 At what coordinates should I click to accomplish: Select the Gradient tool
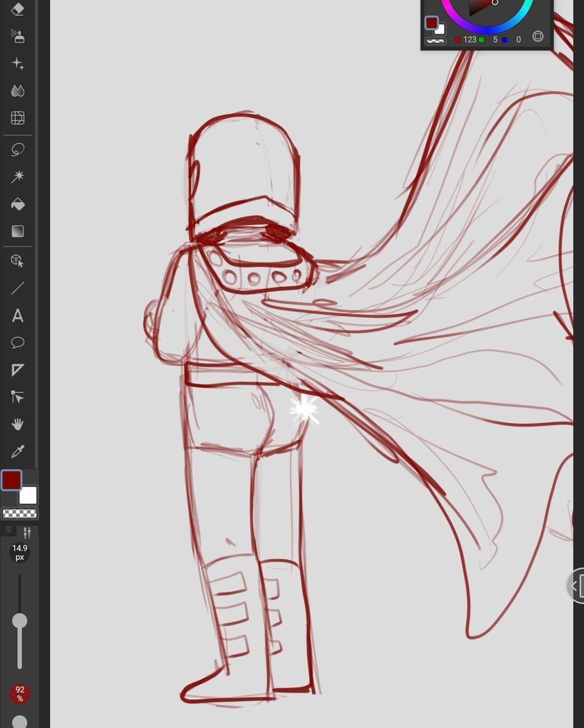click(x=18, y=231)
